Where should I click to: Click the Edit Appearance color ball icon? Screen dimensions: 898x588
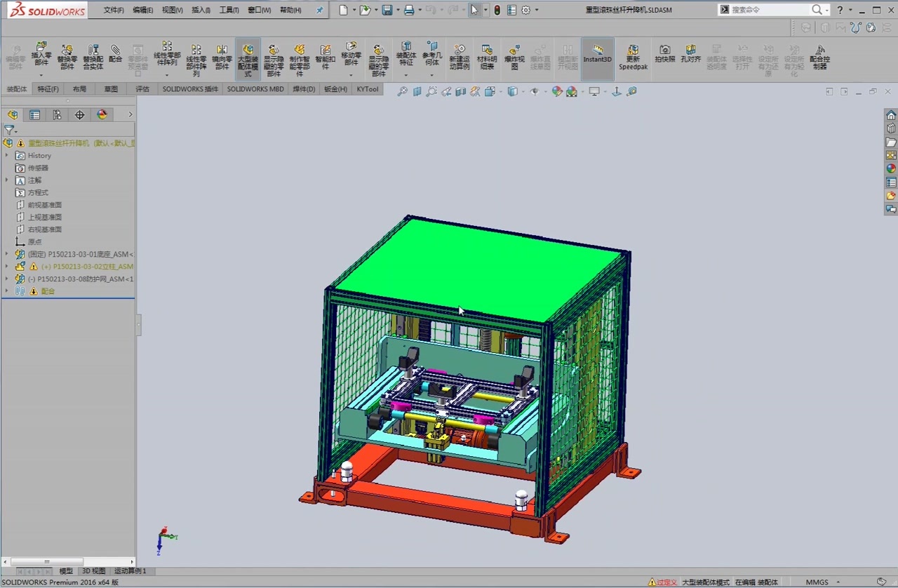(557, 91)
